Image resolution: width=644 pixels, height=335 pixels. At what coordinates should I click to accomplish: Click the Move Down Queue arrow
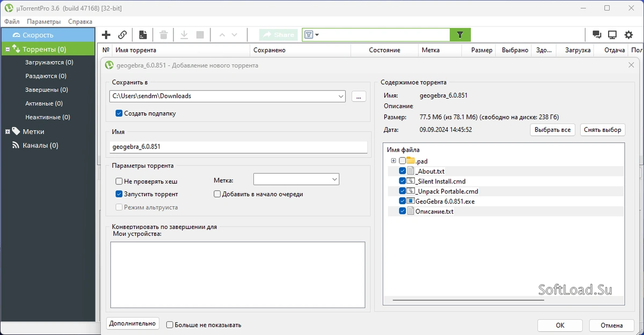tap(235, 35)
